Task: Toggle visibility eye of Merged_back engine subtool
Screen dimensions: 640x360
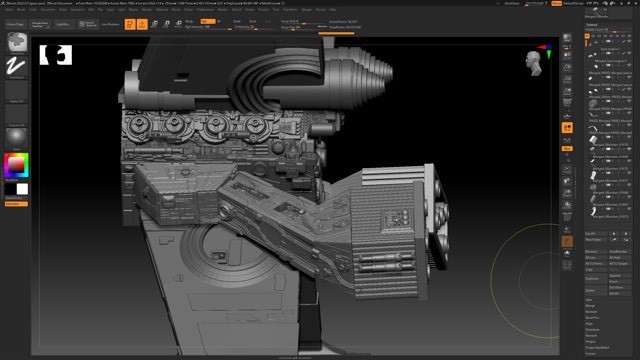Action: point(629,65)
